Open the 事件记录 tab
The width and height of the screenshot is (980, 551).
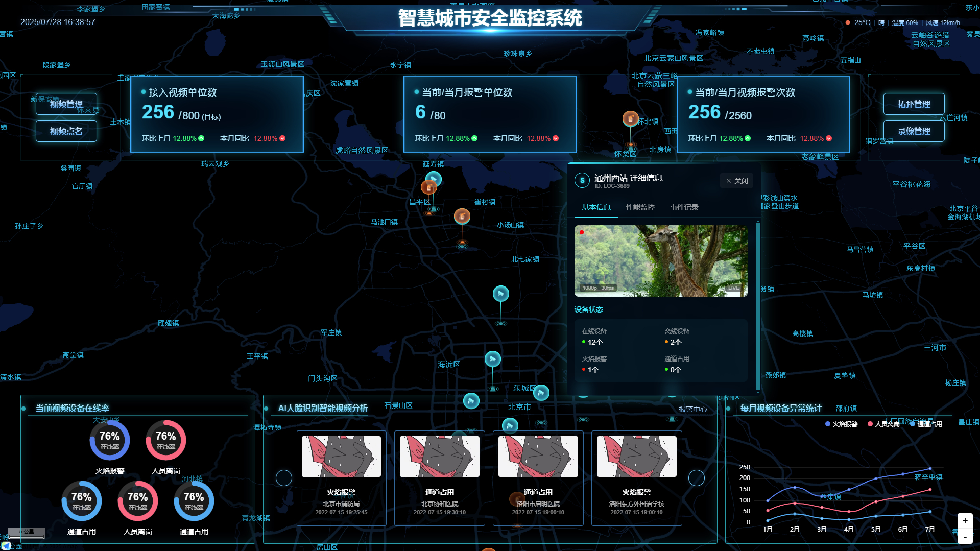click(x=684, y=207)
